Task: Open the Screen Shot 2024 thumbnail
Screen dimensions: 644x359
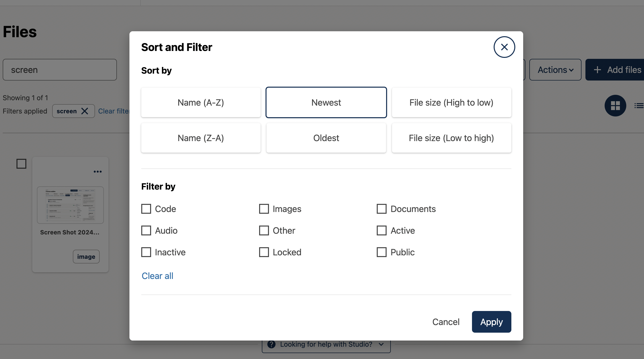Action: (x=70, y=205)
